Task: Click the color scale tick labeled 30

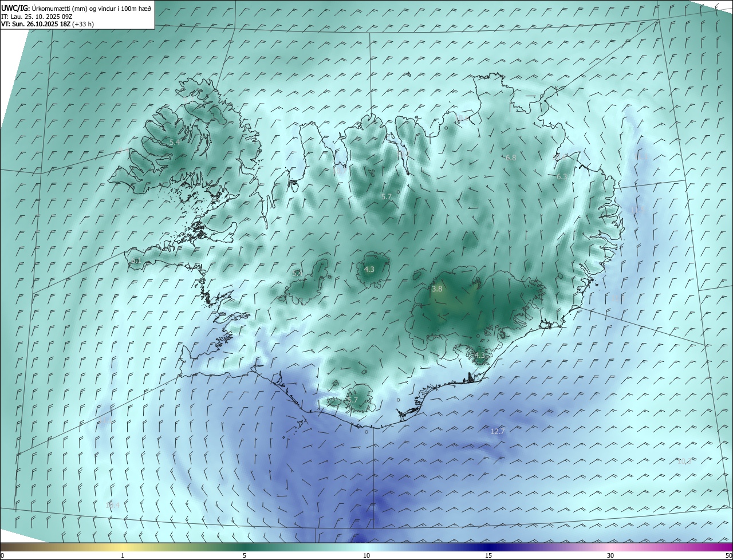Action: point(610,555)
